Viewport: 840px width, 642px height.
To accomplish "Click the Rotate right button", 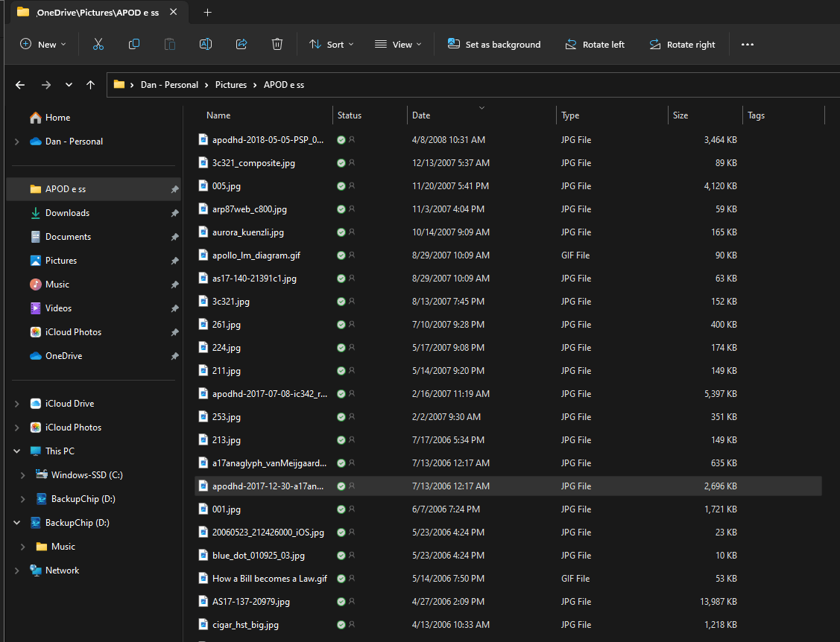I will coord(682,45).
